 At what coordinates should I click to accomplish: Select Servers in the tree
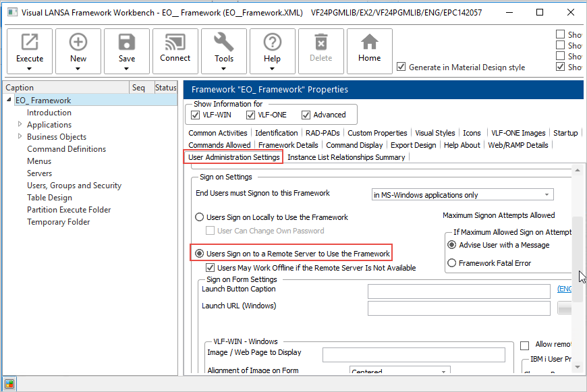pyautogui.click(x=39, y=173)
